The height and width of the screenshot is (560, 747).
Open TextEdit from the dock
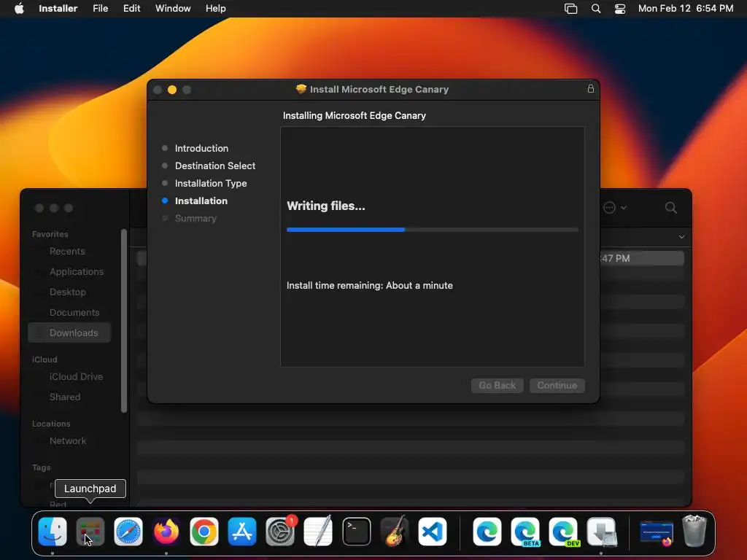(x=318, y=532)
